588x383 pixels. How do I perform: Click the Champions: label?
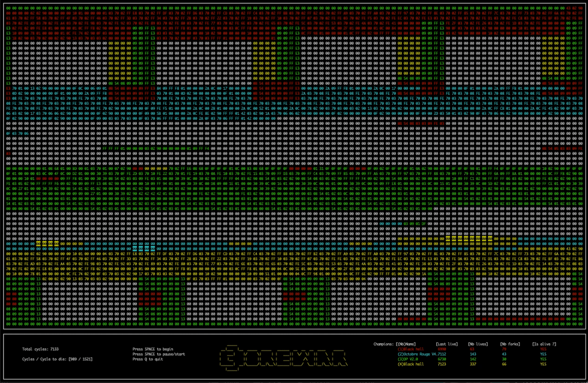pyautogui.click(x=384, y=344)
